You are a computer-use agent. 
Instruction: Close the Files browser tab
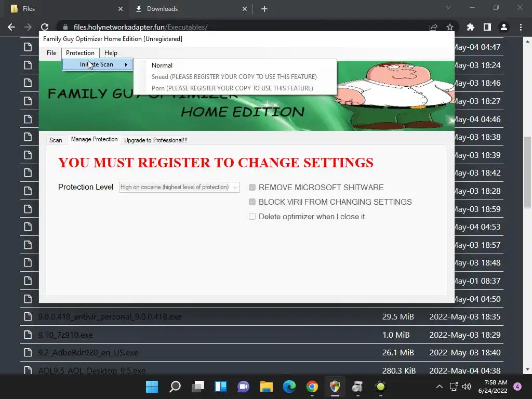tap(121, 9)
